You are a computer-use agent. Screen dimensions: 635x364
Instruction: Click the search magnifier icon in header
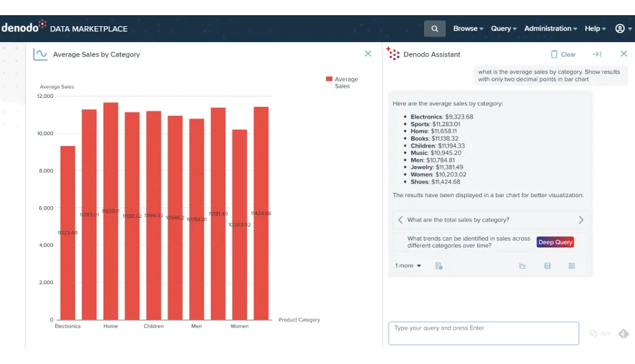point(434,29)
